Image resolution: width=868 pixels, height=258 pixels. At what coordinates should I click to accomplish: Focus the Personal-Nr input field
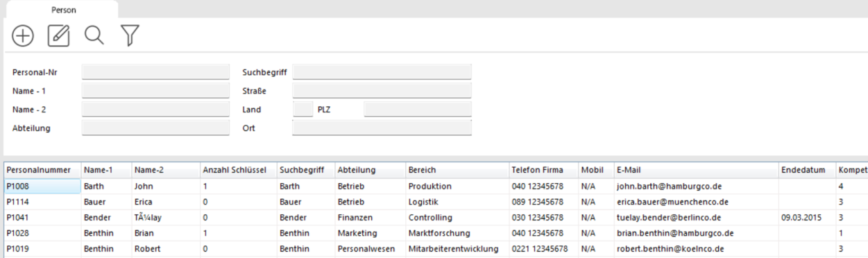(155, 72)
